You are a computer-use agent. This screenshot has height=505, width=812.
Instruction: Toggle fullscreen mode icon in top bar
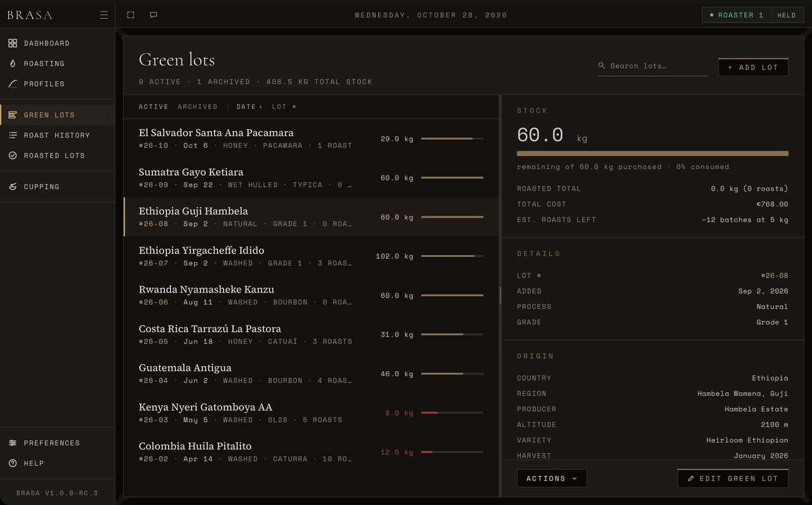131,15
